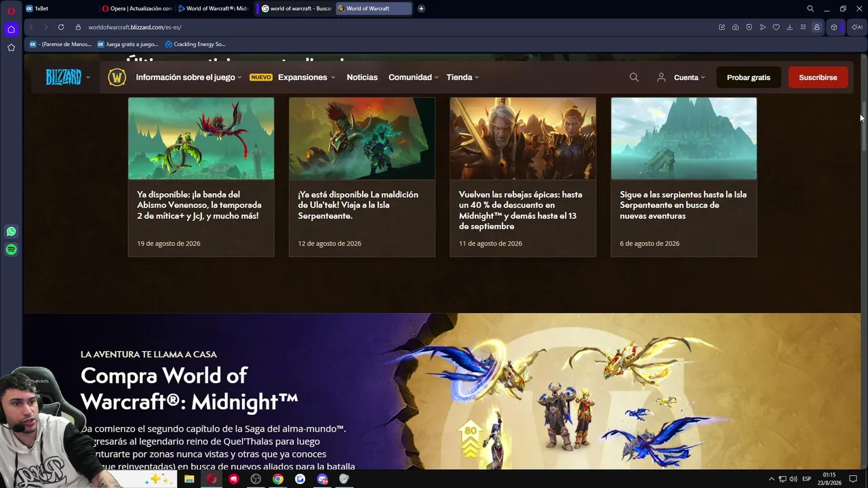Open the downloads icon in toolbar
The height and width of the screenshot is (488, 868).
click(x=790, y=27)
